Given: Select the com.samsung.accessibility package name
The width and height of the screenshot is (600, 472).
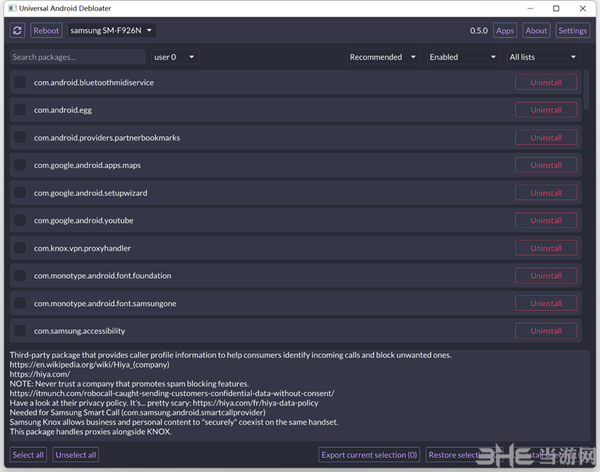Looking at the screenshot, I should pyautogui.click(x=79, y=331).
